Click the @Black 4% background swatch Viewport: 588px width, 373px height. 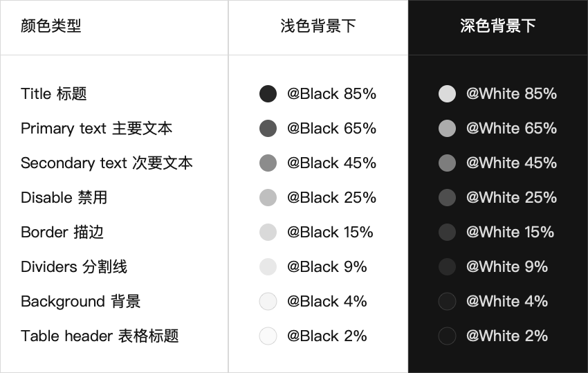point(268,301)
